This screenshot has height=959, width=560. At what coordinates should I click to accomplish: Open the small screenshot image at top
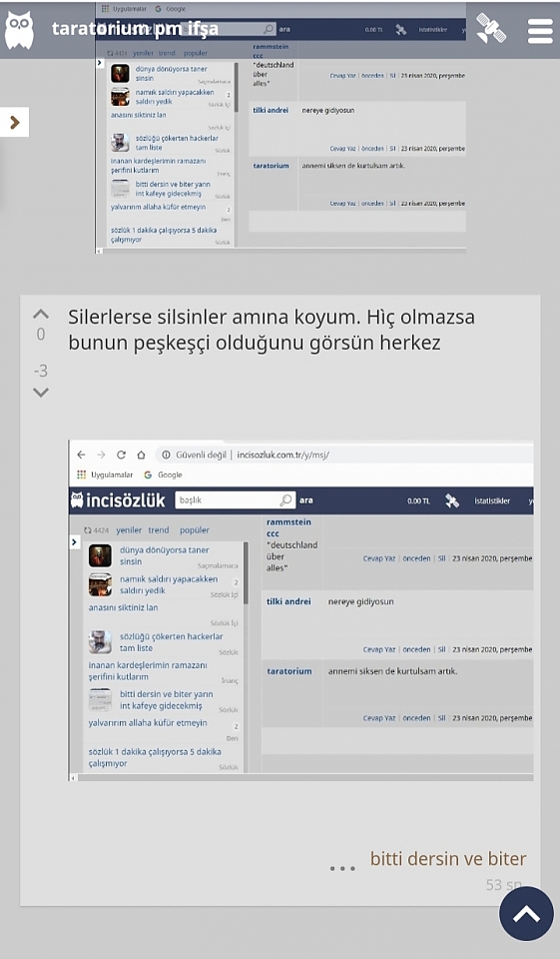coord(280,129)
